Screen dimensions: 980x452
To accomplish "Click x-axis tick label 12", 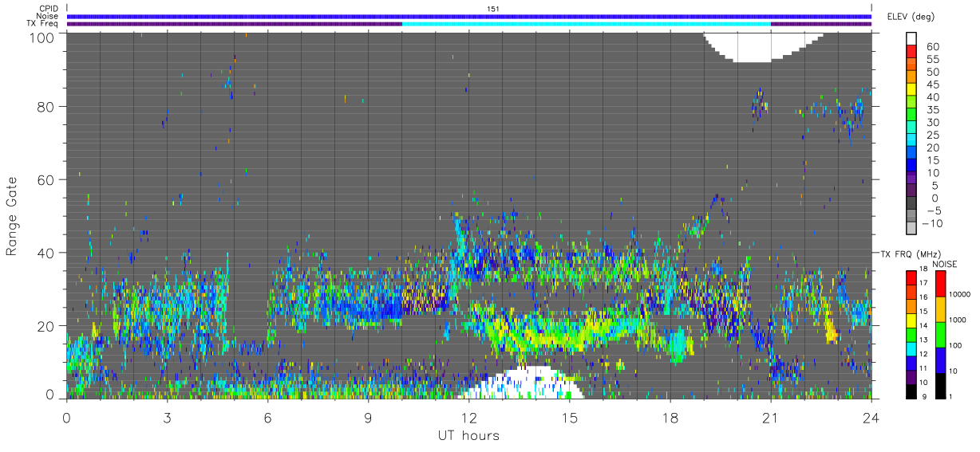I will pos(469,417).
